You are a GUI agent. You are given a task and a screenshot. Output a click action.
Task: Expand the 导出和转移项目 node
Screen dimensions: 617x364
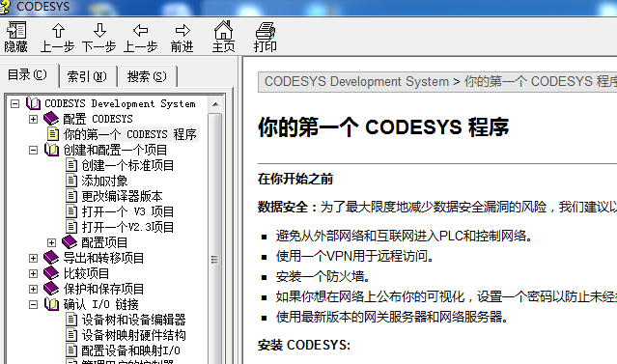33,258
